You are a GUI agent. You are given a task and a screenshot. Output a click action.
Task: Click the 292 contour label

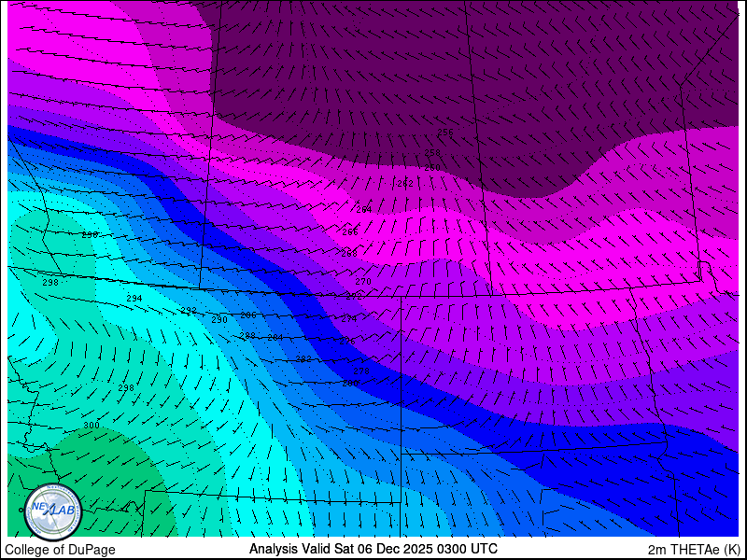(190, 311)
